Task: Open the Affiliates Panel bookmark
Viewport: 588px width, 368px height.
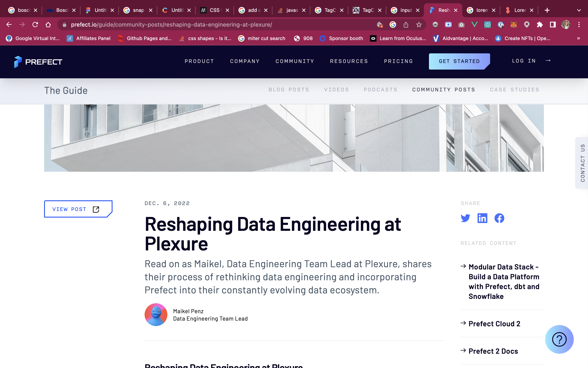Action: click(89, 38)
